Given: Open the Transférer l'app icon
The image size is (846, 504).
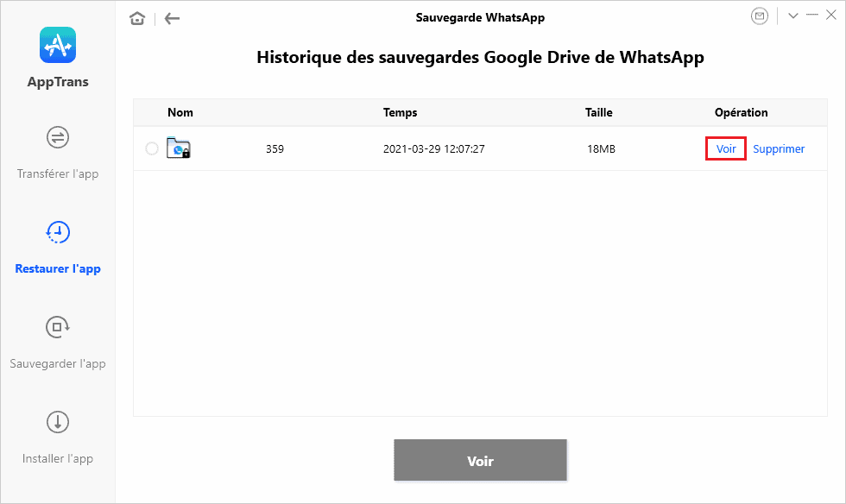Looking at the screenshot, I should click(x=58, y=137).
